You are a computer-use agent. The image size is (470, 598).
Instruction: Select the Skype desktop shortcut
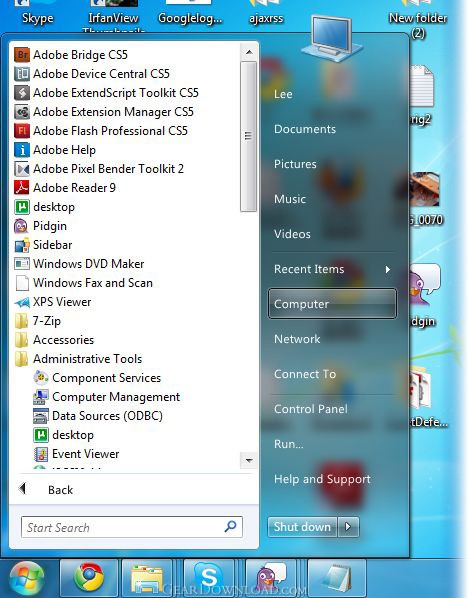38,11
